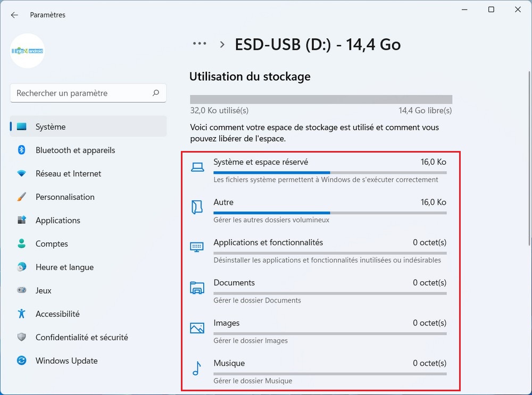
Task: Open Accessibilité settings
Action: pyautogui.click(x=88, y=314)
